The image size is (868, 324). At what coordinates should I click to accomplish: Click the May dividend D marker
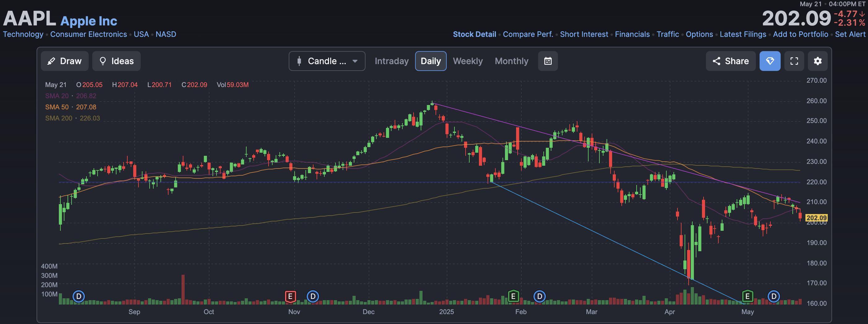pos(774,296)
